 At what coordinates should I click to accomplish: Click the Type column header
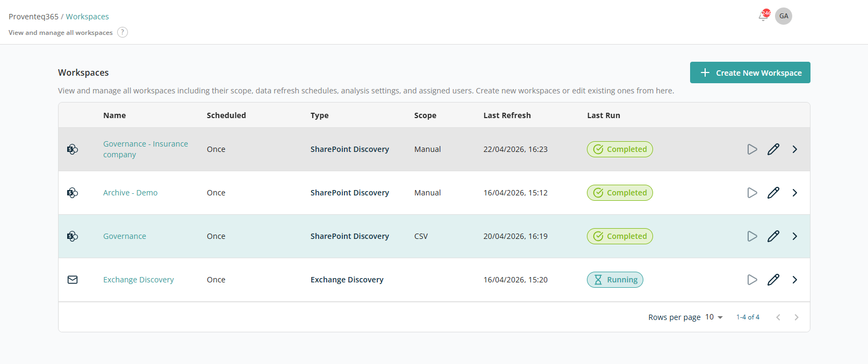(x=319, y=115)
